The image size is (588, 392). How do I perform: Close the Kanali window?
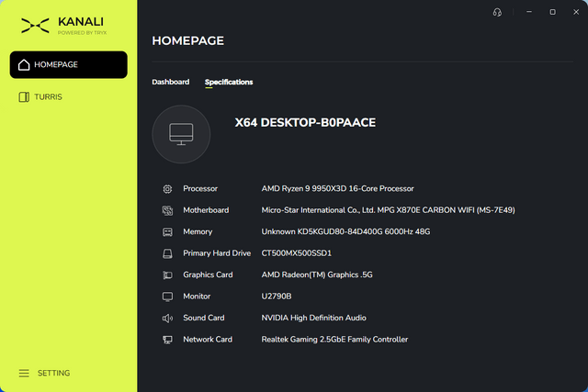pyautogui.click(x=576, y=12)
